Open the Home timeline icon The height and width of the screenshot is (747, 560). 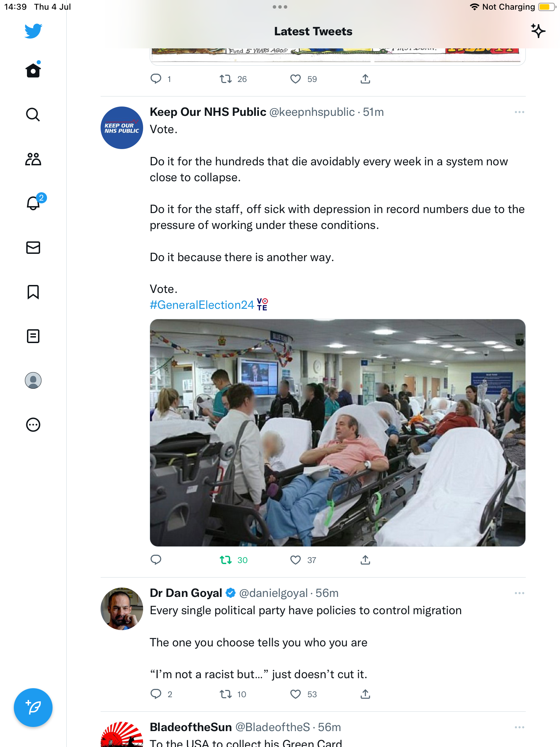click(33, 71)
